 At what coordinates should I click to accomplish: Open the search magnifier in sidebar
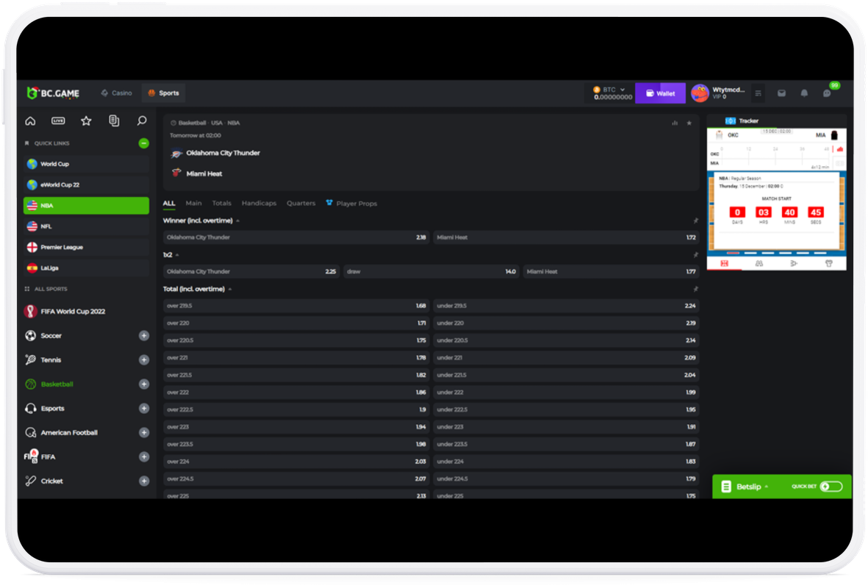[x=142, y=121]
